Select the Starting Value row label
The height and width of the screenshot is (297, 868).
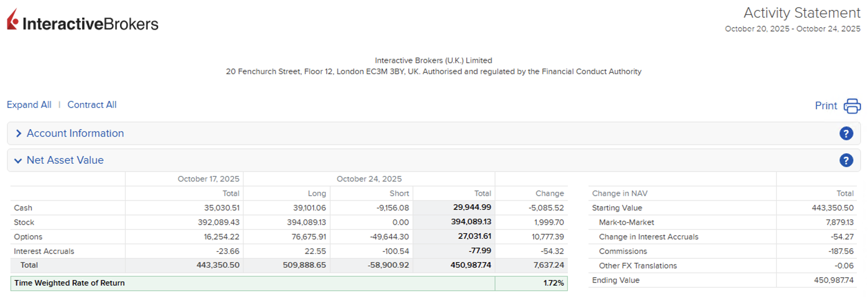(x=617, y=208)
